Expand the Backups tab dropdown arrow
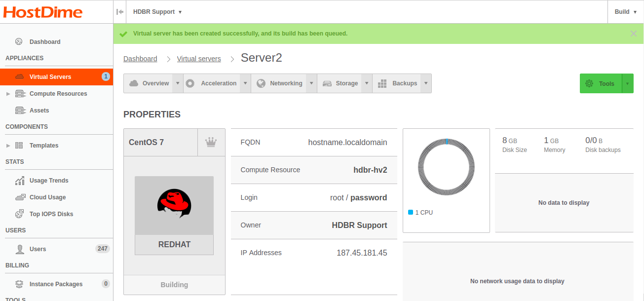The width and height of the screenshot is (644, 301). coord(426,83)
